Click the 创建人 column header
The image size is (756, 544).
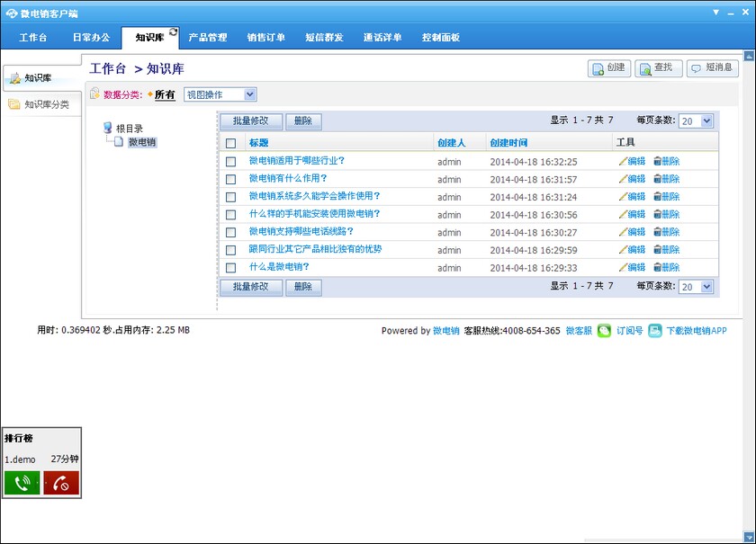pos(451,143)
